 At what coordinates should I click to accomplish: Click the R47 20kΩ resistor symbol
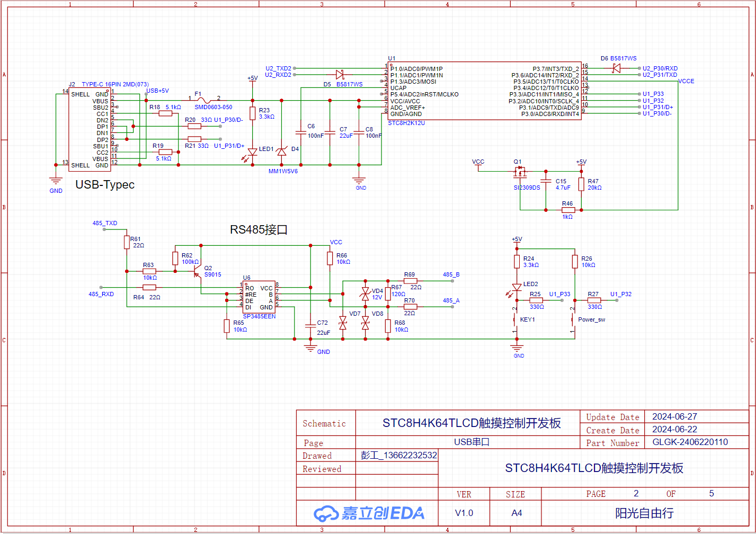pos(581,184)
